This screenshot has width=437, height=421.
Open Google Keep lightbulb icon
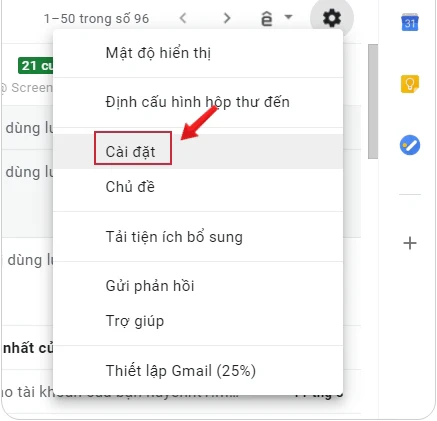[x=410, y=84]
